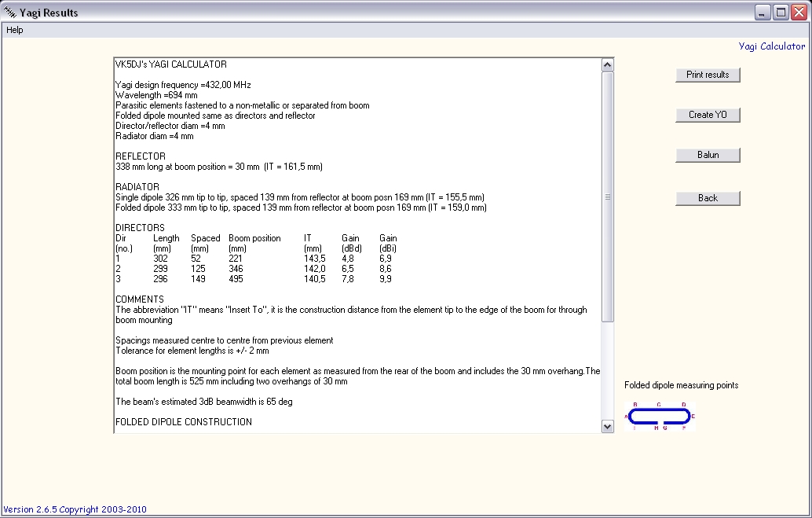Click the 'Yagi design frequency =432,00 MHz' line
The height and width of the screenshot is (518, 812).
pos(183,85)
